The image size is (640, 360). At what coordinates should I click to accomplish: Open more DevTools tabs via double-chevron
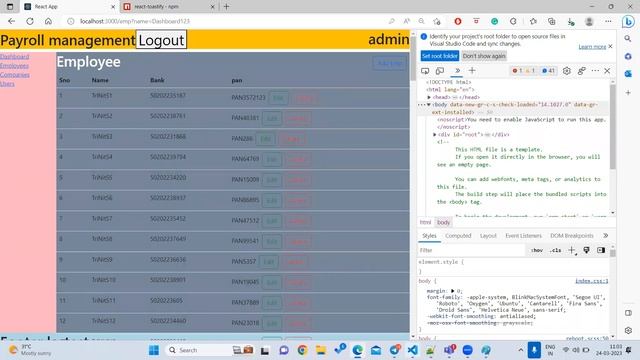[457, 71]
